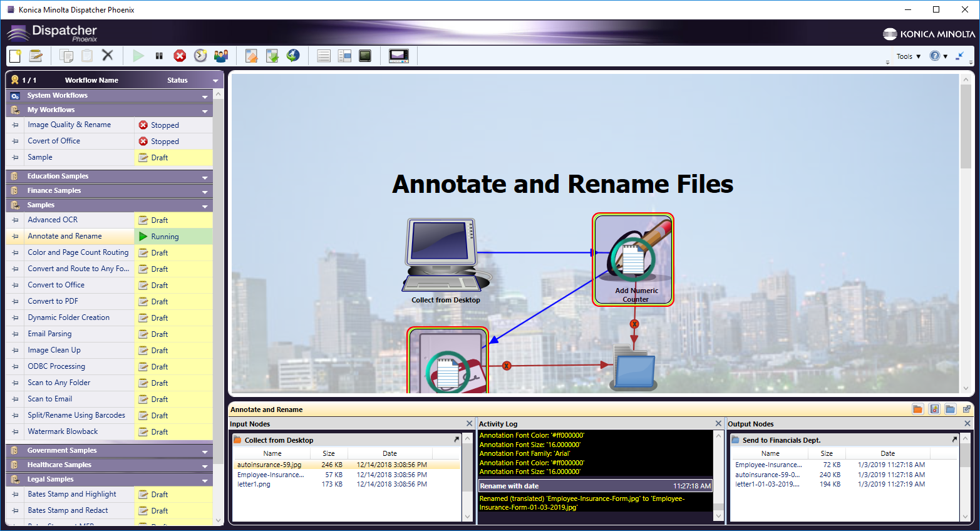Select letter1.png in Input Nodes list
Image resolution: width=980 pixels, height=531 pixels.
click(254, 484)
